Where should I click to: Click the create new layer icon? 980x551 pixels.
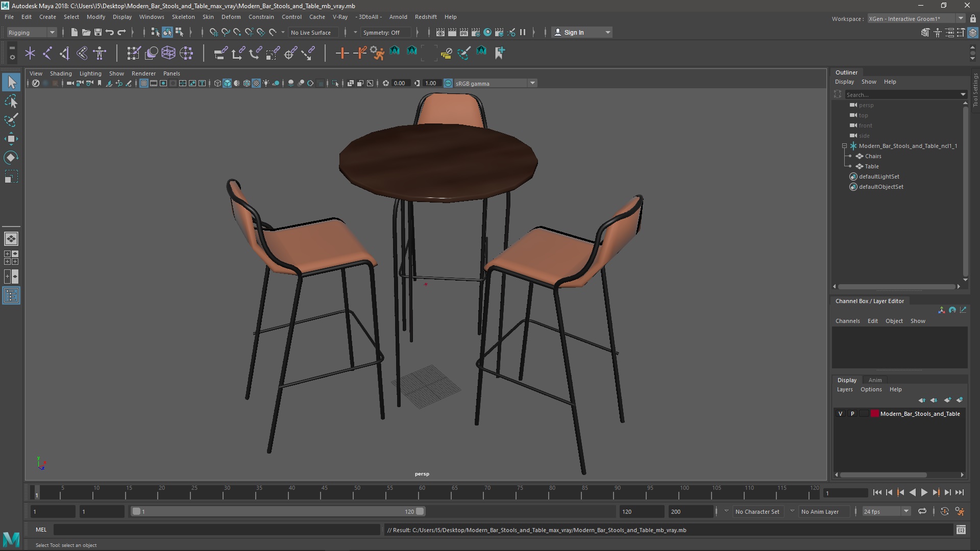[x=947, y=400]
